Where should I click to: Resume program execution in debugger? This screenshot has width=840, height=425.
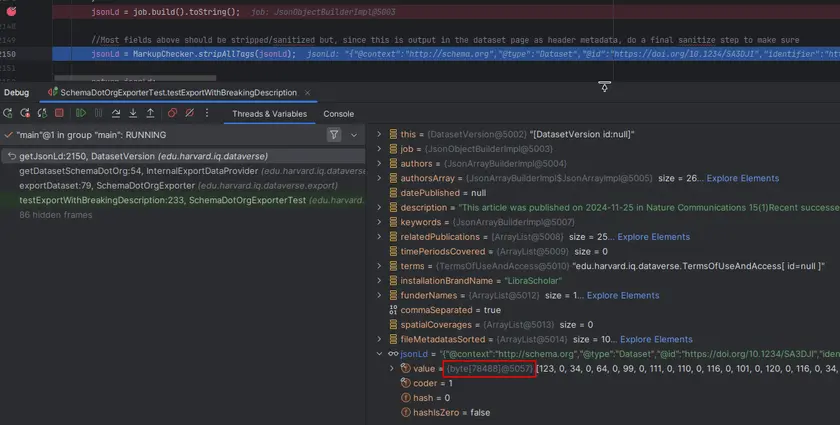(81, 114)
